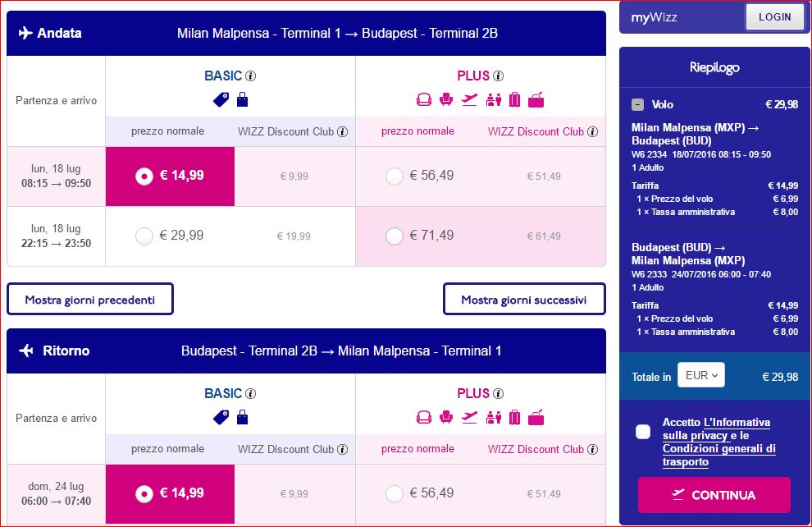Accept privacy and transport conditions checkbox

coord(643,432)
